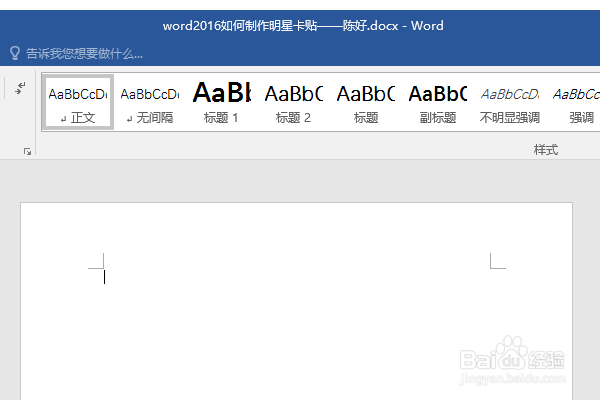The image size is (600, 400).
Task: Toggle the show/hide paragraph marks icon
Action: 20,88
